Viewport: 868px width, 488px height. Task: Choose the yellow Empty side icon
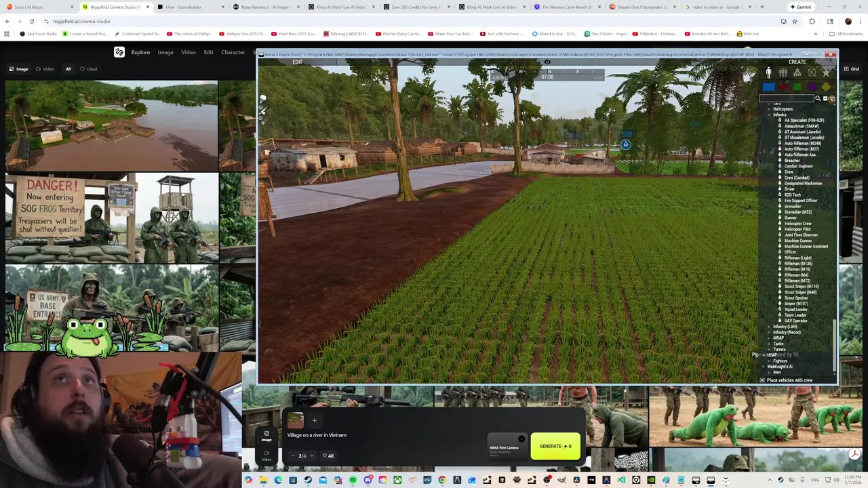click(826, 87)
